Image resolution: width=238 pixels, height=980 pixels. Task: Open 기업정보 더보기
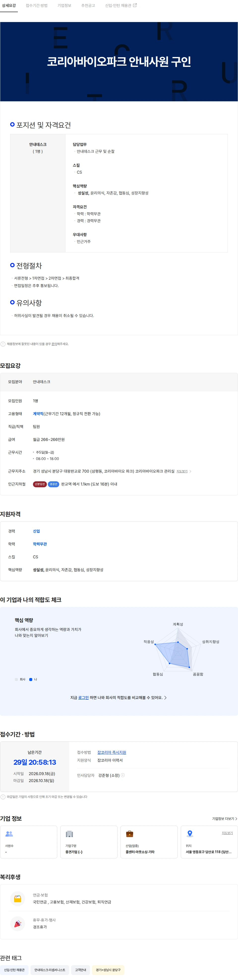[224, 819]
